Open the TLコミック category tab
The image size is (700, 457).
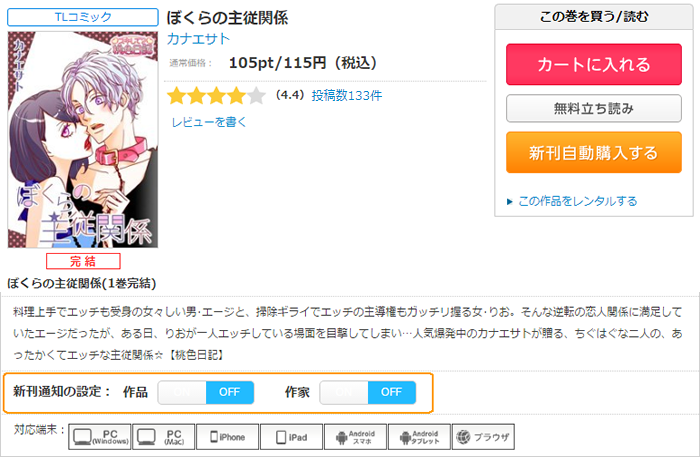point(83,17)
